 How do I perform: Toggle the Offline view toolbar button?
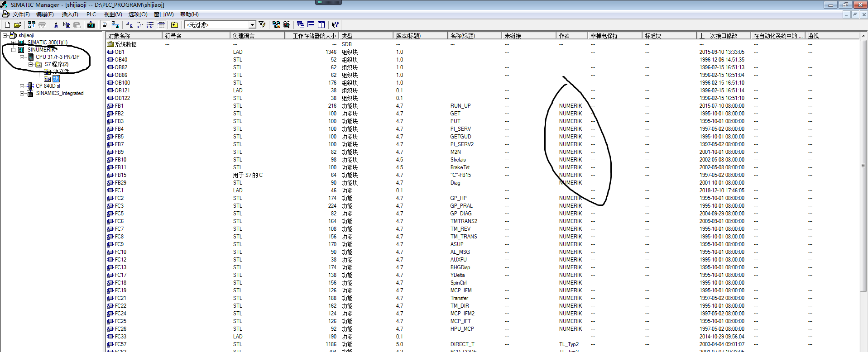105,25
